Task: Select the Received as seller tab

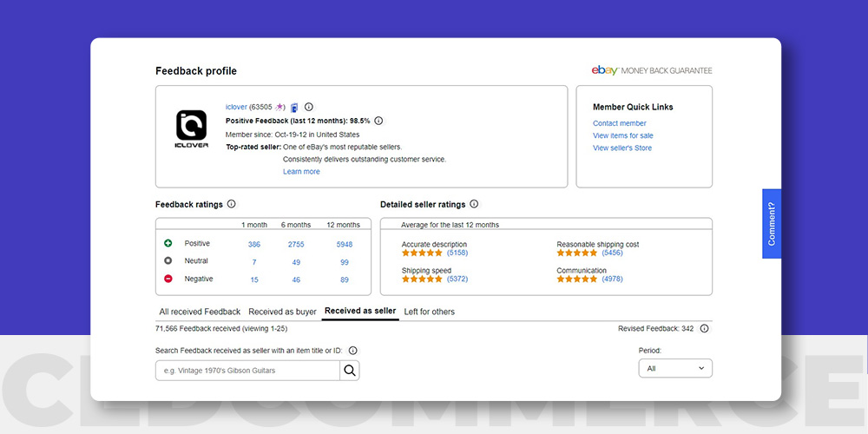Action: pos(360,311)
